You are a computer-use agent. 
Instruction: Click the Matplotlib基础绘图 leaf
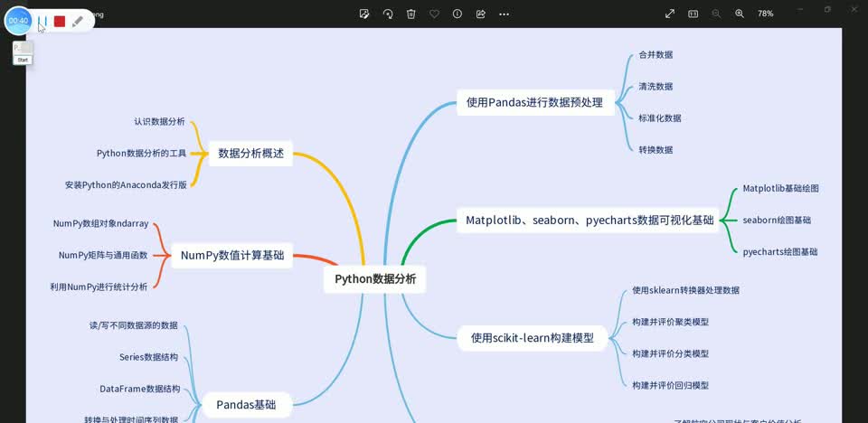tap(780, 188)
